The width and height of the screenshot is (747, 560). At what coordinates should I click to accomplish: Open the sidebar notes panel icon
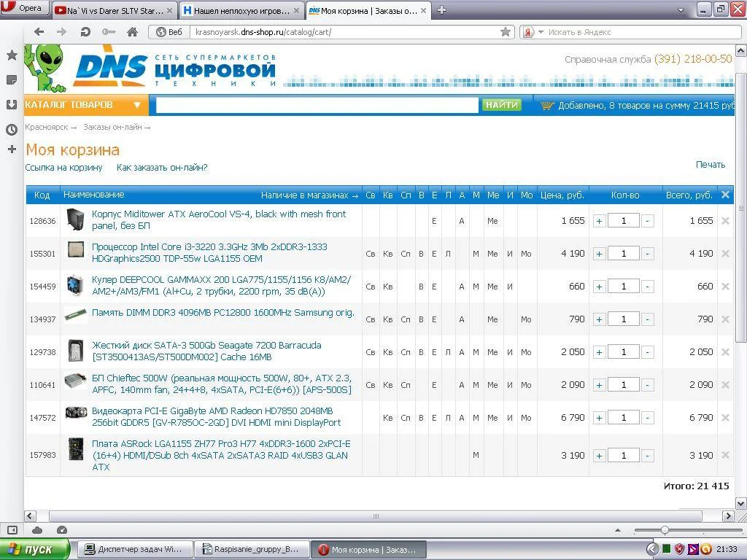(x=12, y=80)
